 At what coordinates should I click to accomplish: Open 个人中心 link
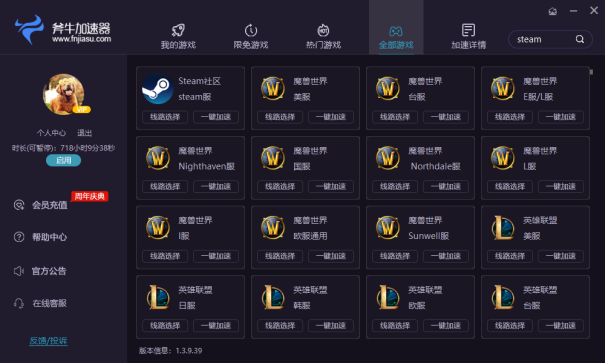pyautogui.click(x=51, y=133)
